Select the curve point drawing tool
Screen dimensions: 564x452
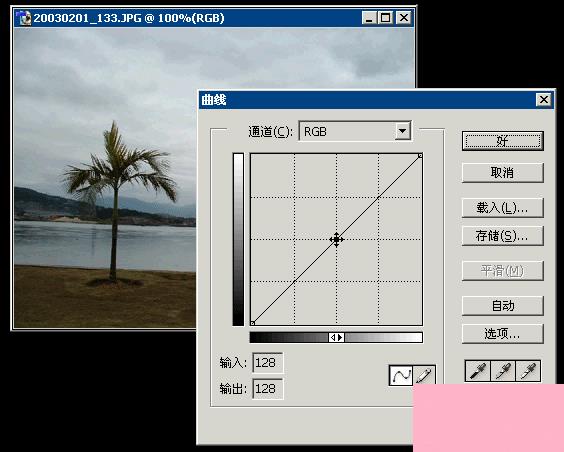click(x=401, y=375)
